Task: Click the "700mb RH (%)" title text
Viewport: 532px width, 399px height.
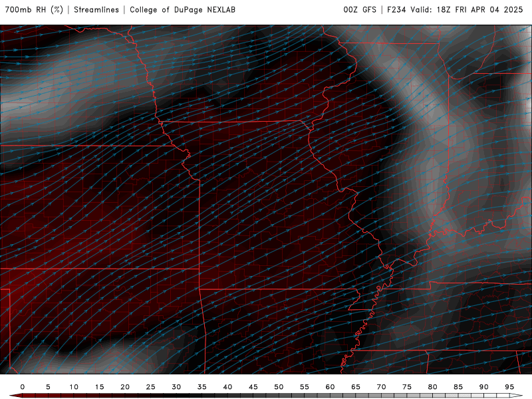Action: click(34, 9)
